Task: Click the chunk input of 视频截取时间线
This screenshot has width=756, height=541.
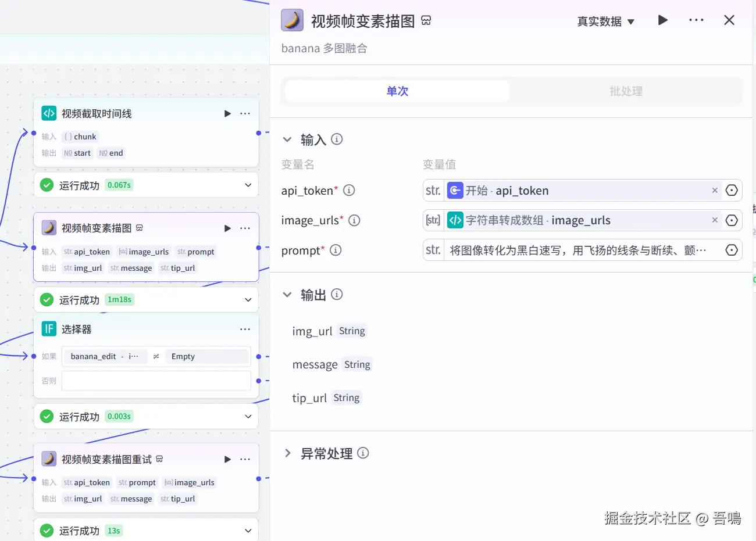Action: coord(80,137)
